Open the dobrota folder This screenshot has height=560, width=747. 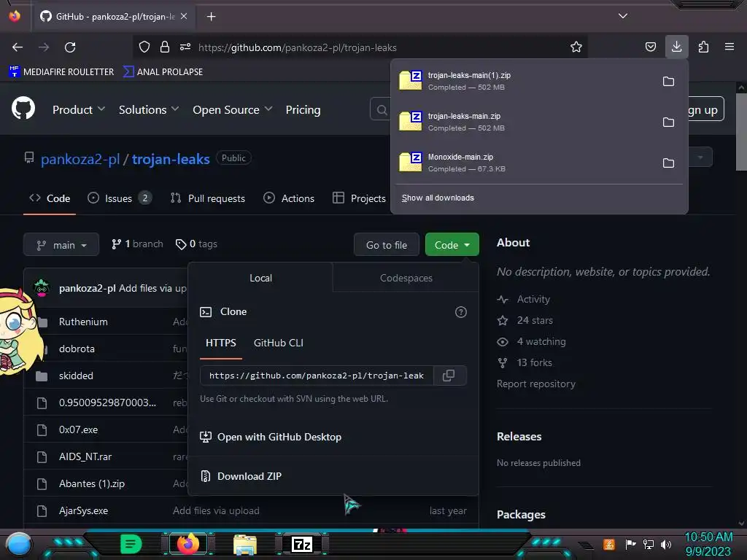[77, 349]
